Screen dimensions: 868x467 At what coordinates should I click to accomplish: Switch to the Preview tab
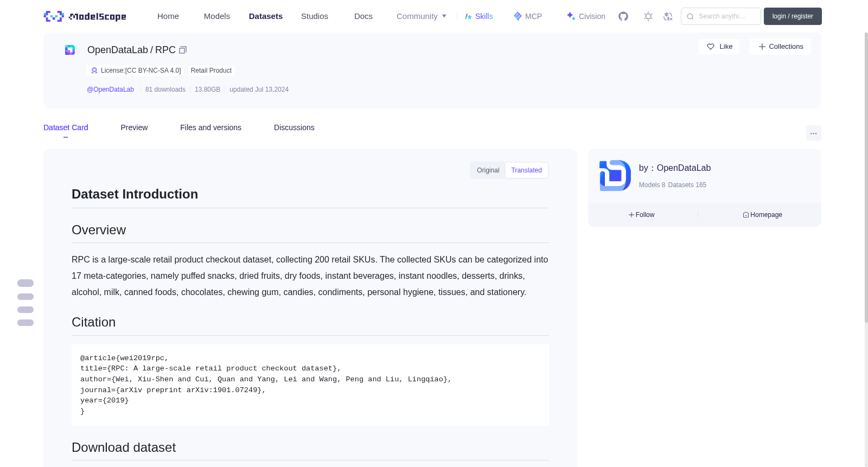[x=134, y=127]
